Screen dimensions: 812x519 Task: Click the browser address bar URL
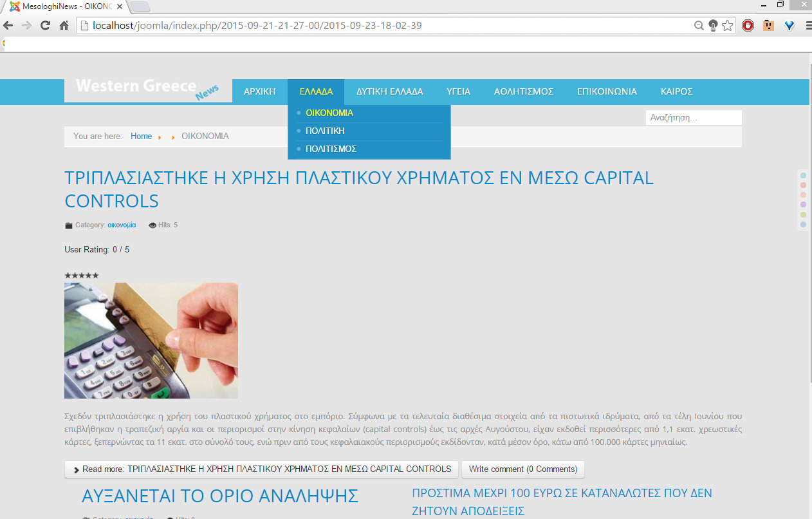(257, 26)
